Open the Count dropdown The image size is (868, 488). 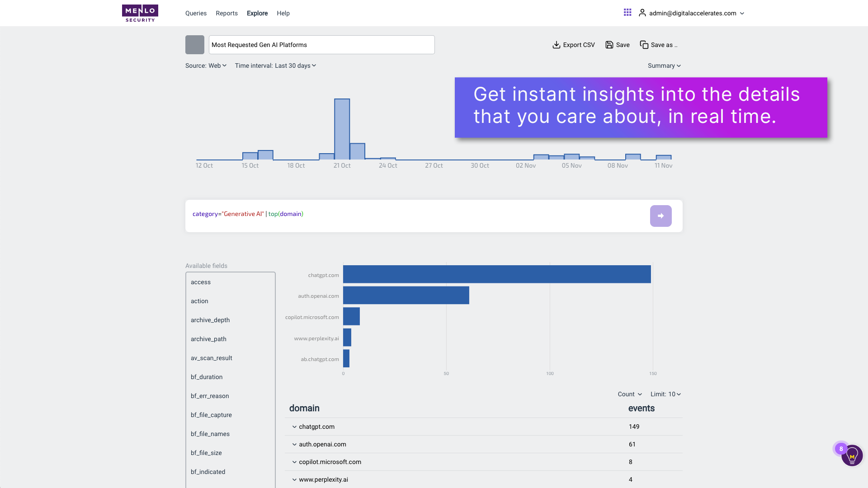point(629,394)
